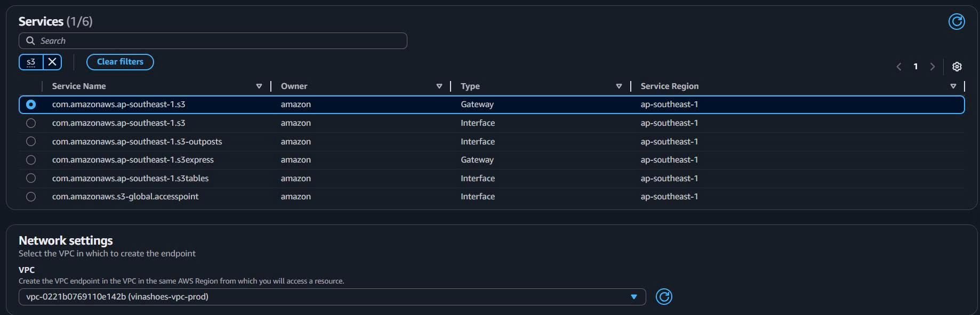The image size is (980, 315).
Task: Click the s3 filter token
Action: pyautogui.click(x=31, y=62)
